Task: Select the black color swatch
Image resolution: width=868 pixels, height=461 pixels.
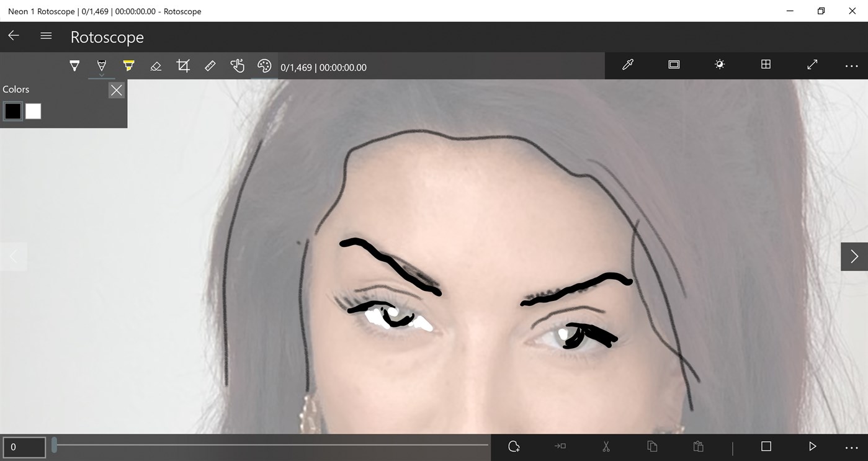Action: (12, 111)
